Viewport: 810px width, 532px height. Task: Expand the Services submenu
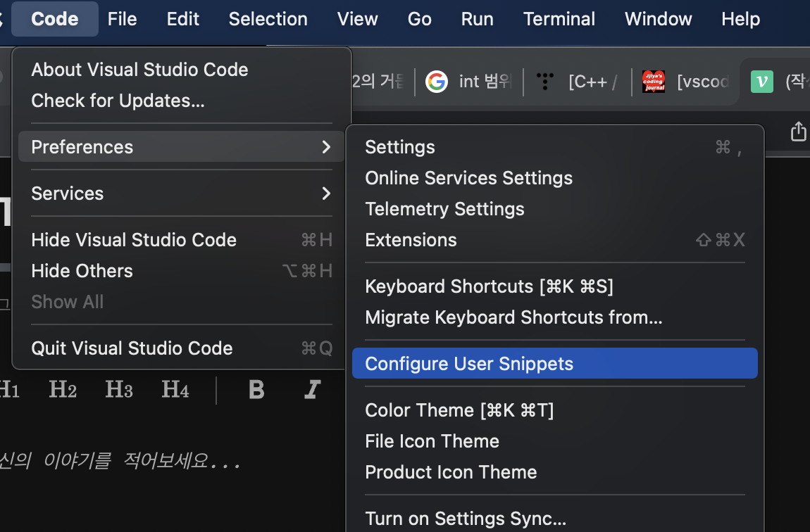[x=68, y=194]
